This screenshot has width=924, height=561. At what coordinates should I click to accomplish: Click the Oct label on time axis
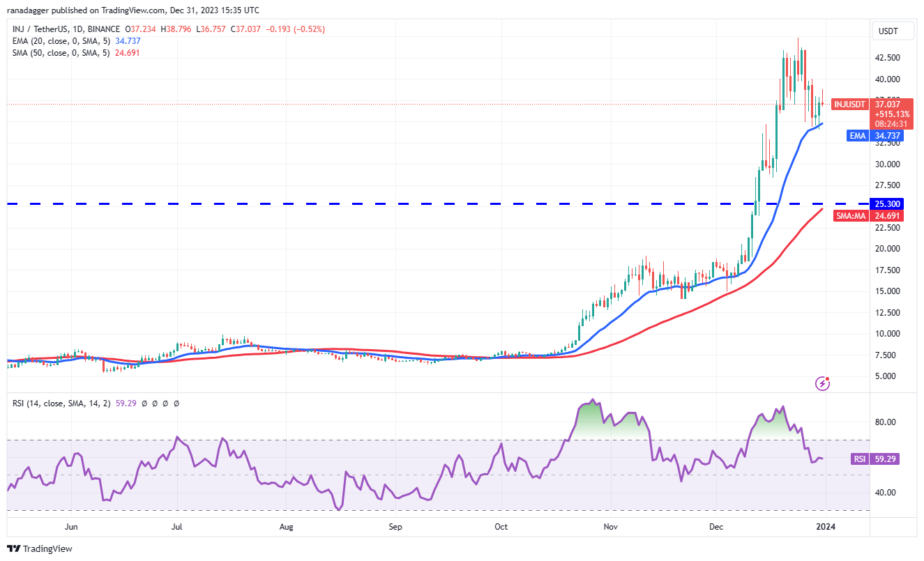(x=501, y=527)
